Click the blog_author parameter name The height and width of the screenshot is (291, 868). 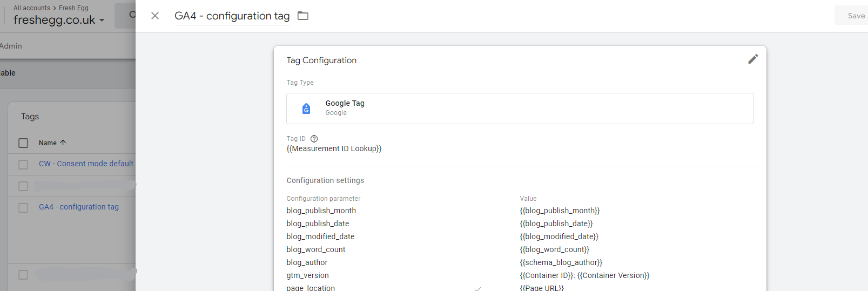(x=307, y=262)
